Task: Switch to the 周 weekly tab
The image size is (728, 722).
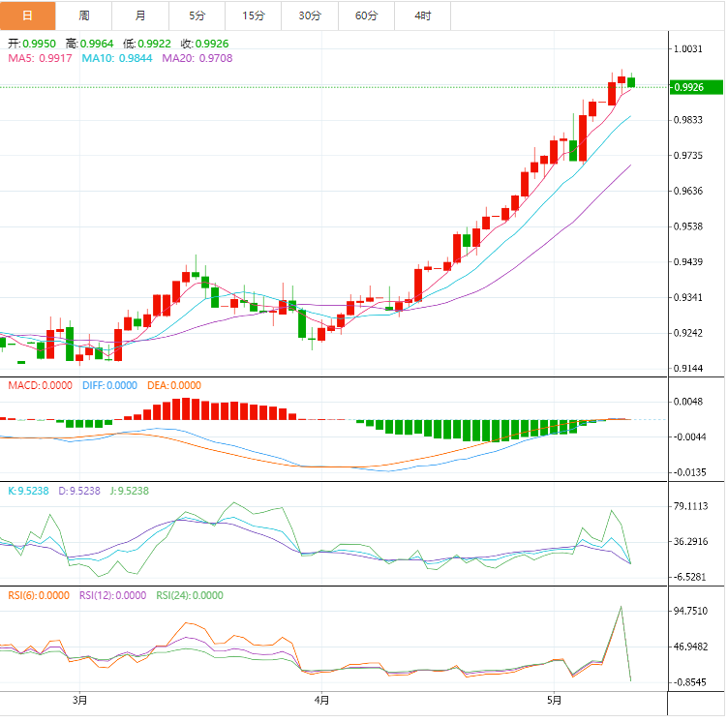Action: click(x=84, y=15)
